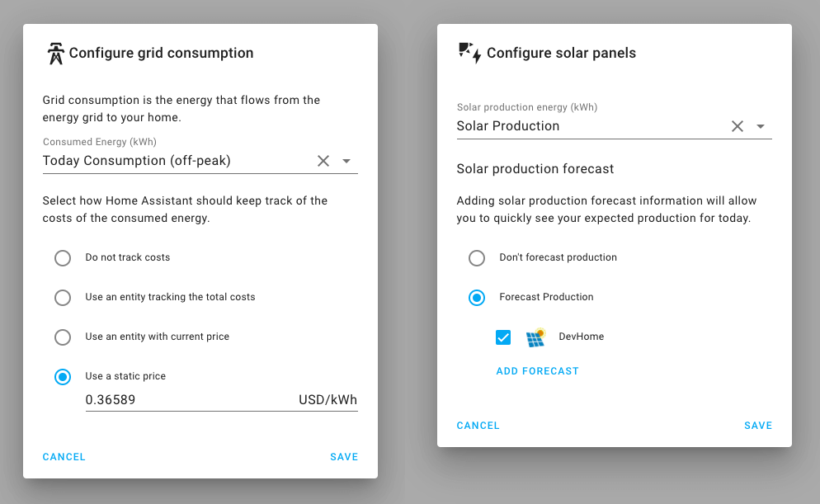Clear the Consumed Energy selection

[323, 161]
